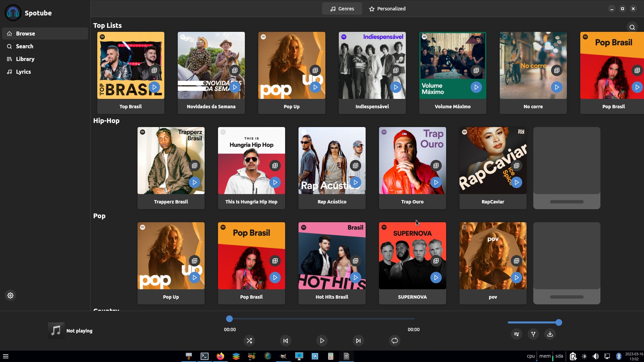The height and width of the screenshot is (362, 644).
Task: Add This Is Hungria Hip Hop to library
Action: pyautogui.click(x=275, y=166)
